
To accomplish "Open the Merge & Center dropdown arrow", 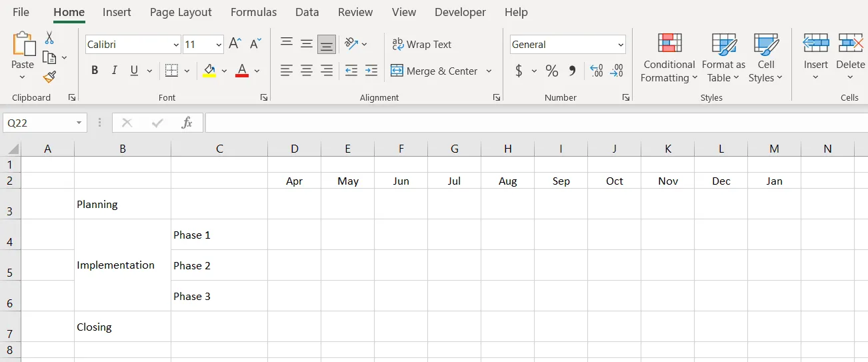I will tap(489, 71).
